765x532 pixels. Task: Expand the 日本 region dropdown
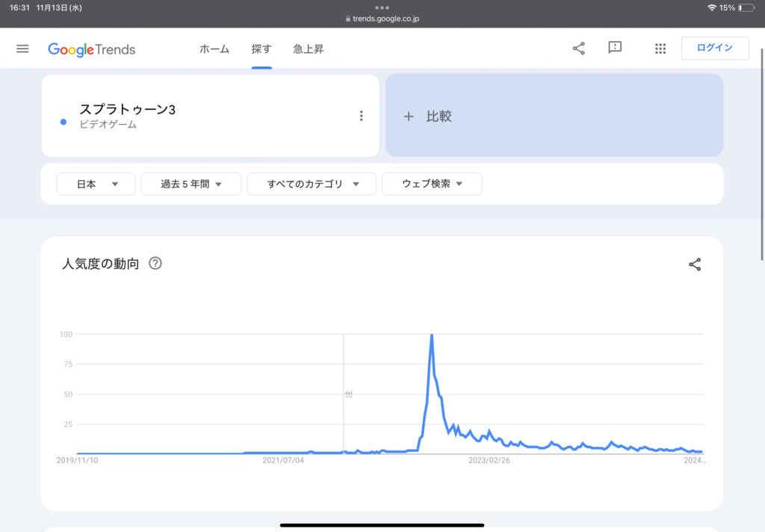(x=96, y=184)
